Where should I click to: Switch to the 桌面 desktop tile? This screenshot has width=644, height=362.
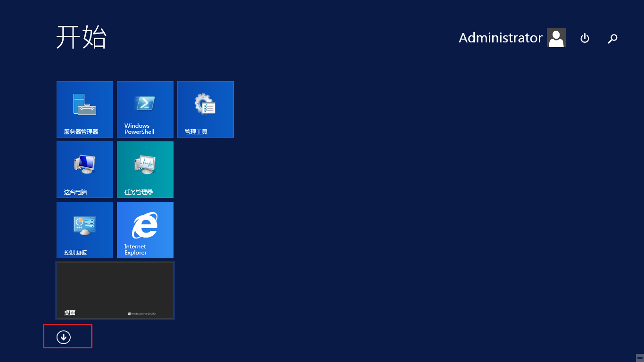[x=115, y=290]
